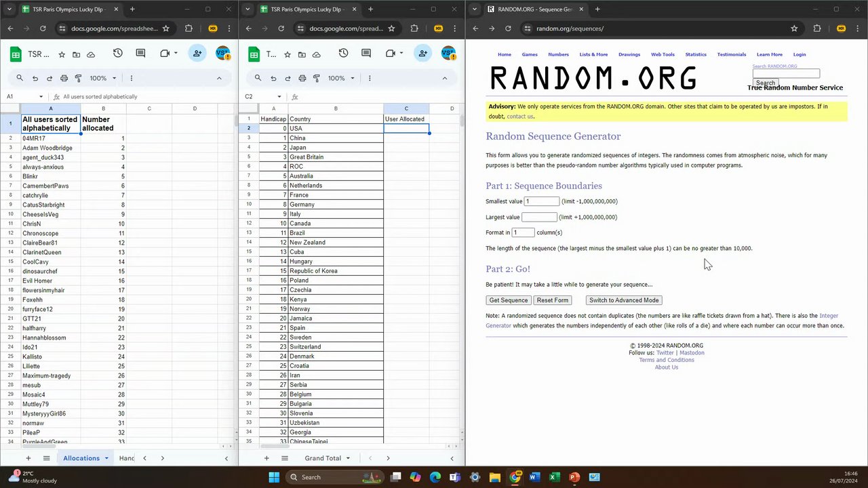Viewport: 868px width, 488px height.
Task: Open the contact us link in advisory
Action: 520,116
